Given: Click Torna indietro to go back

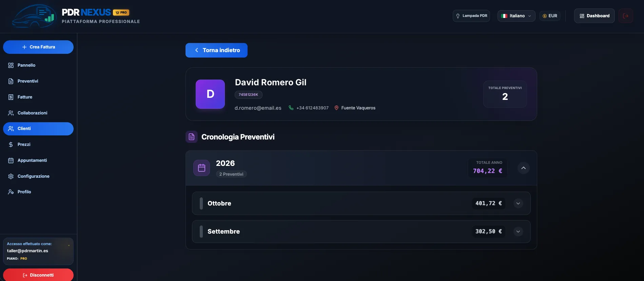Looking at the screenshot, I should click(216, 50).
